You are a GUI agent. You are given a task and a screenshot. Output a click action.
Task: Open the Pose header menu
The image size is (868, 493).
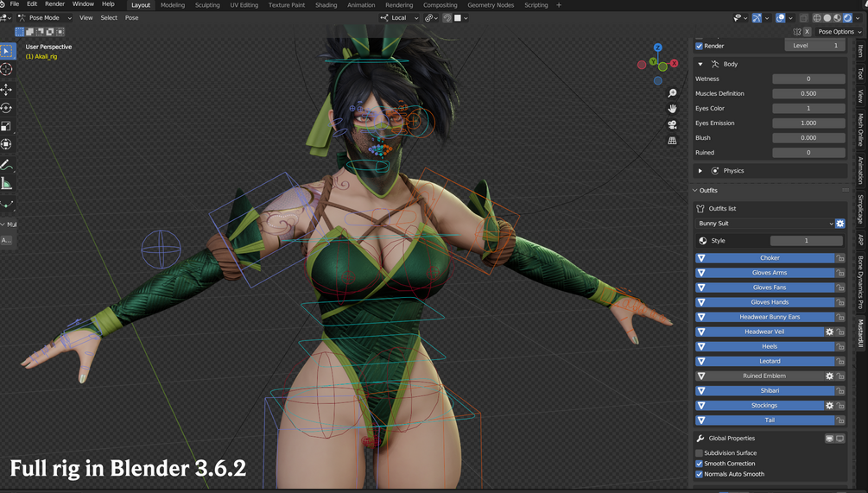pyautogui.click(x=132, y=18)
